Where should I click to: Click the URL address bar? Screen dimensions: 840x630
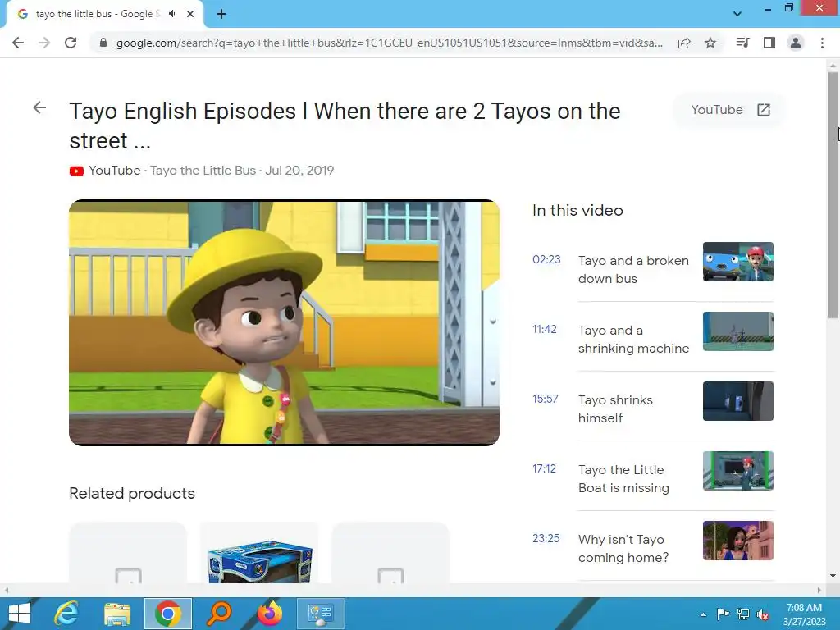(x=389, y=43)
